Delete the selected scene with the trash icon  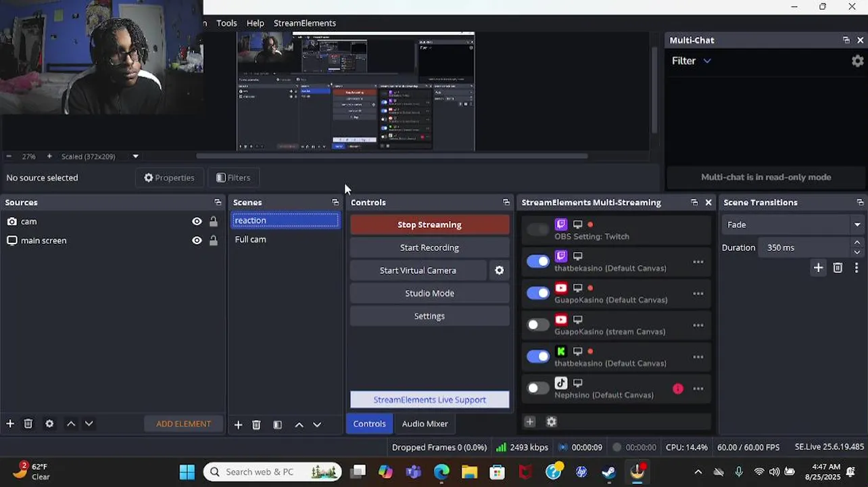256,425
